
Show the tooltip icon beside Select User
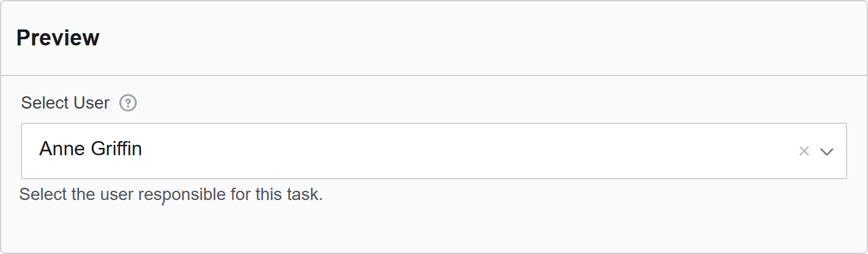128,103
